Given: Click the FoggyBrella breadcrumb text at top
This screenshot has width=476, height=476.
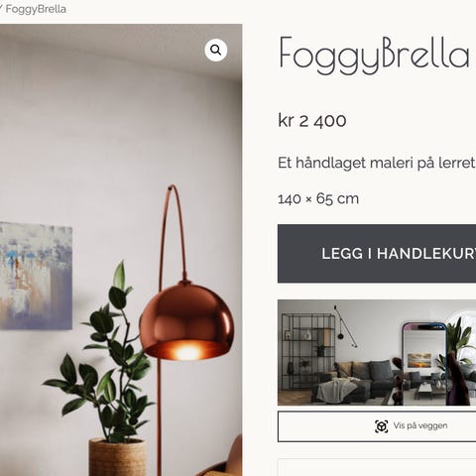Looking at the screenshot, I should point(36,9).
